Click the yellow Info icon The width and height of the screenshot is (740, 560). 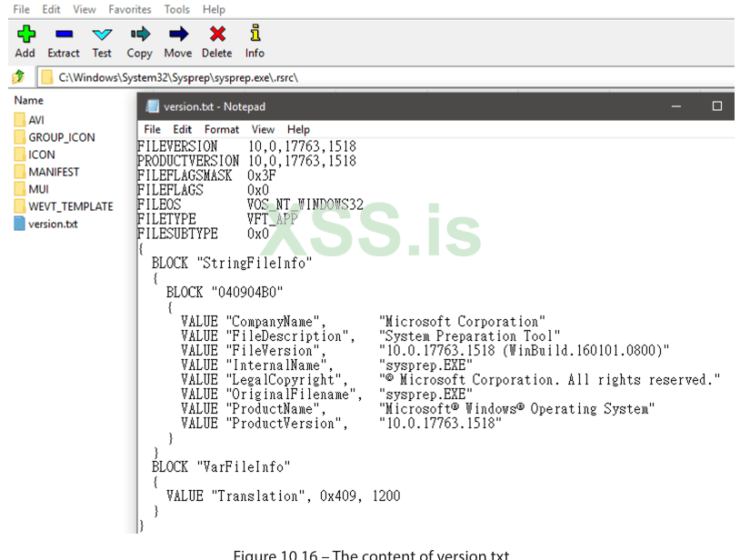tap(255, 33)
